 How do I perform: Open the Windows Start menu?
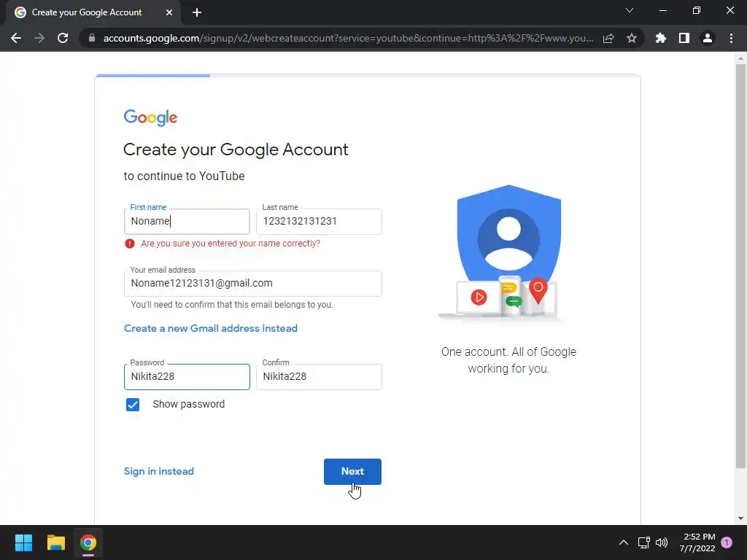click(23, 542)
